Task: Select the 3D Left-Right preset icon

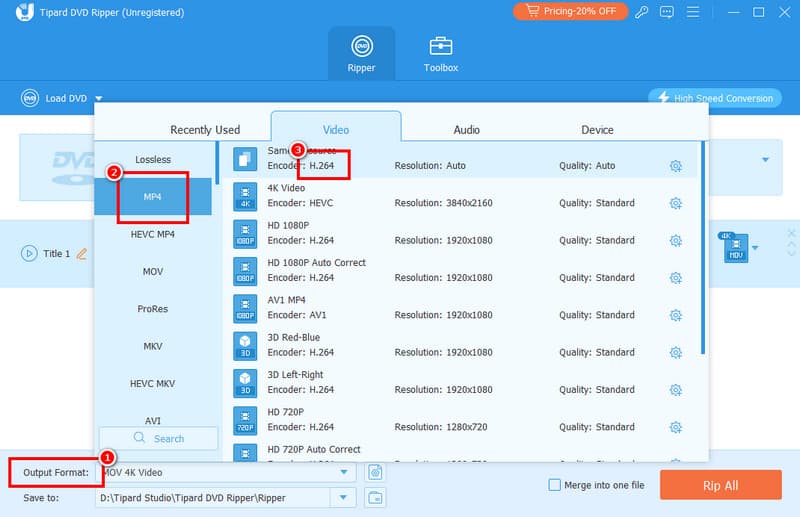Action: pos(245,382)
